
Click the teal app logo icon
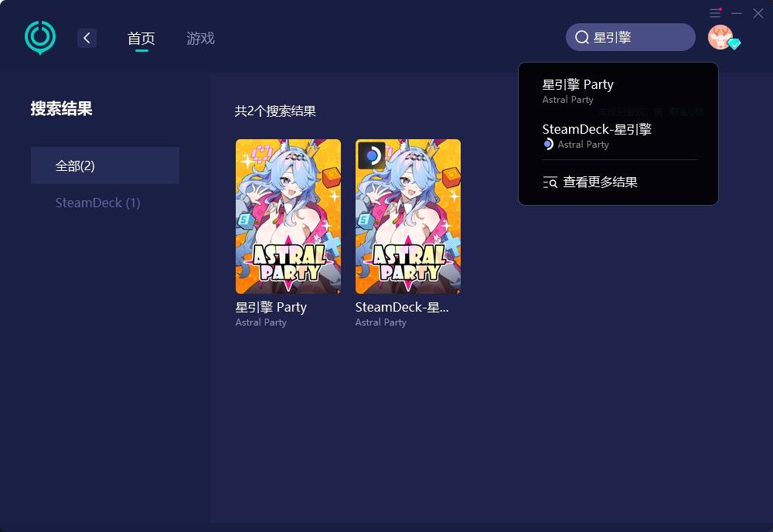(40, 37)
